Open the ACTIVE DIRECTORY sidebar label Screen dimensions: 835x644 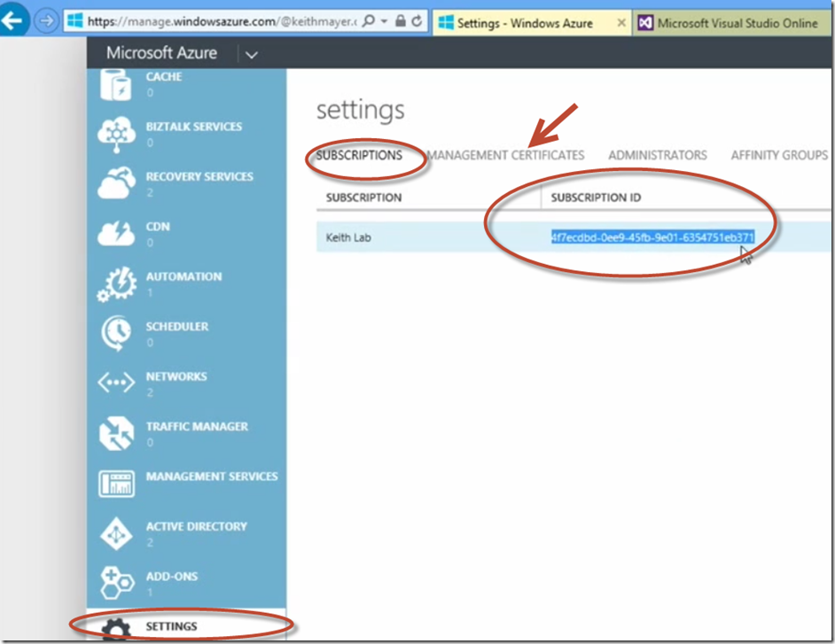click(x=197, y=526)
